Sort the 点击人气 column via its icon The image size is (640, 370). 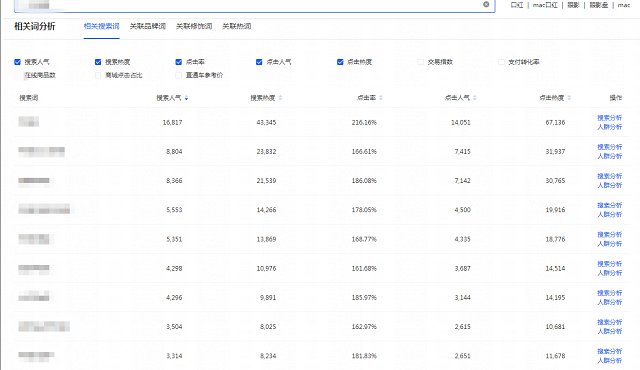point(475,98)
